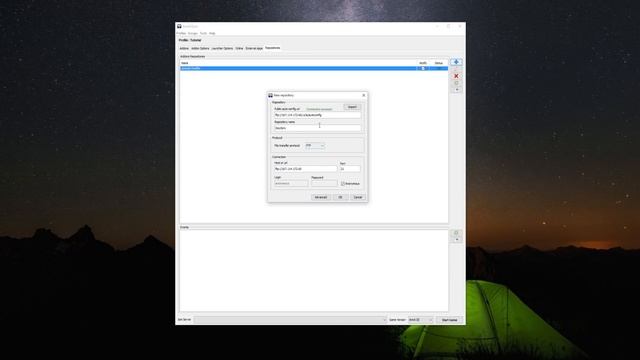Screen dimensions: 640x360
Task: Open the Help menu
Action: pos(212,33)
